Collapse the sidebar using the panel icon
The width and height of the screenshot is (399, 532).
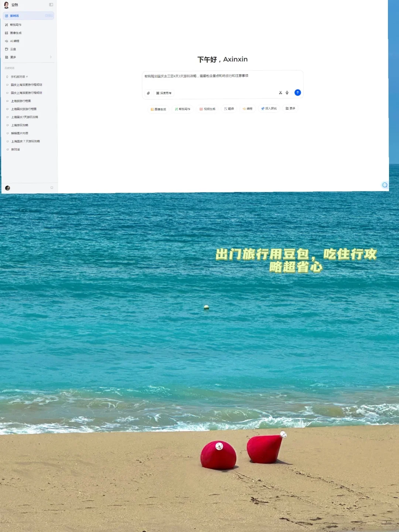[51, 5]
